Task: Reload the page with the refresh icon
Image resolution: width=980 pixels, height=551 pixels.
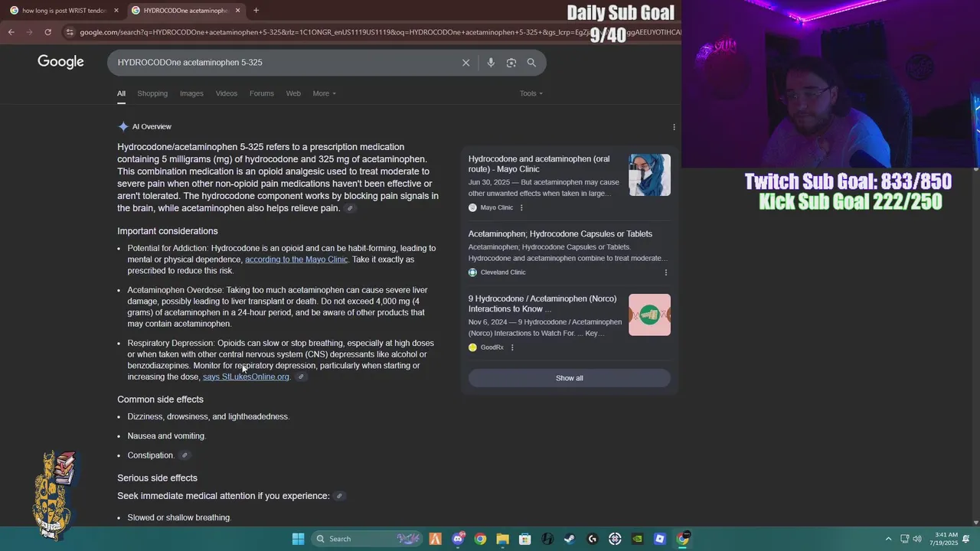Action: [x=47, y=32]
